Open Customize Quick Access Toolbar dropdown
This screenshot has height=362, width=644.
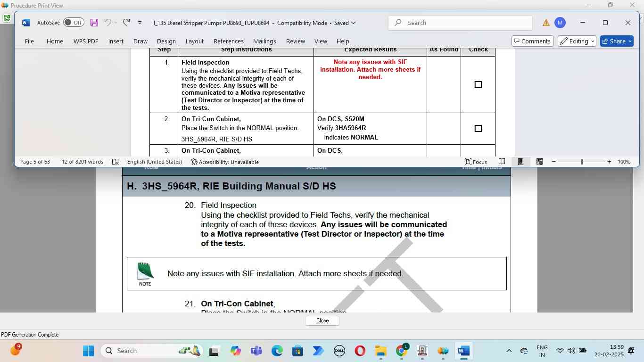[x=140, y=23]
